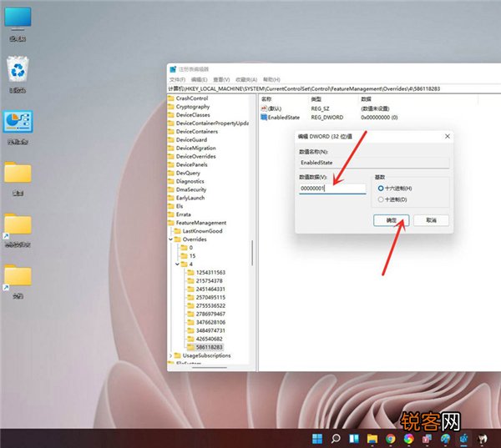This screenshot has width=501, height=448.
Task: Select 十六进制(H) hexadecimal radio button
Action: (x=381, y=189)
